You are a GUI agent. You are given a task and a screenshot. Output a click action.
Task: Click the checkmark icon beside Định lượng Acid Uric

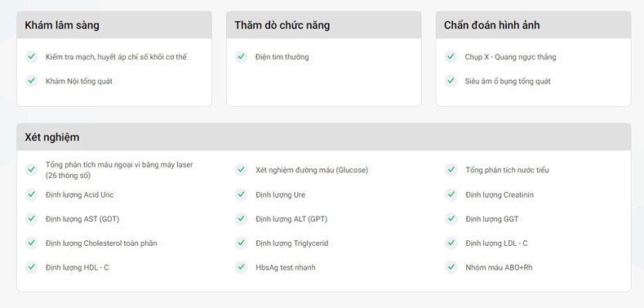pyautogui.click(x=31, y=194)
